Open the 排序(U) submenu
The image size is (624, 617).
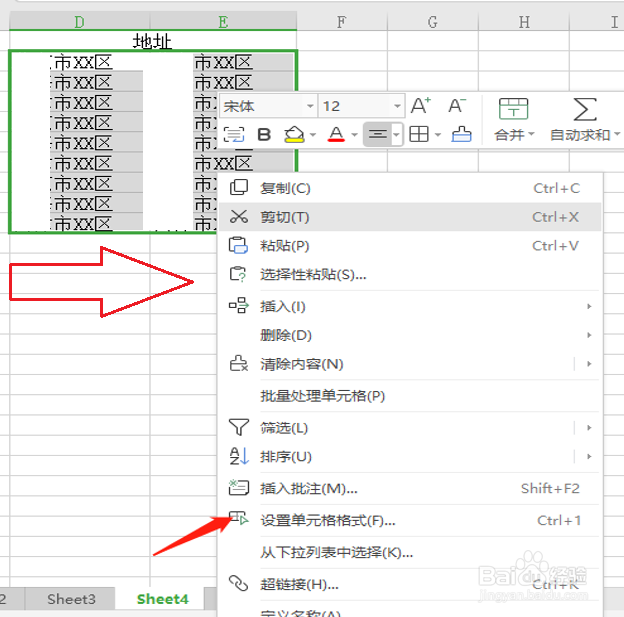[410, 457]
